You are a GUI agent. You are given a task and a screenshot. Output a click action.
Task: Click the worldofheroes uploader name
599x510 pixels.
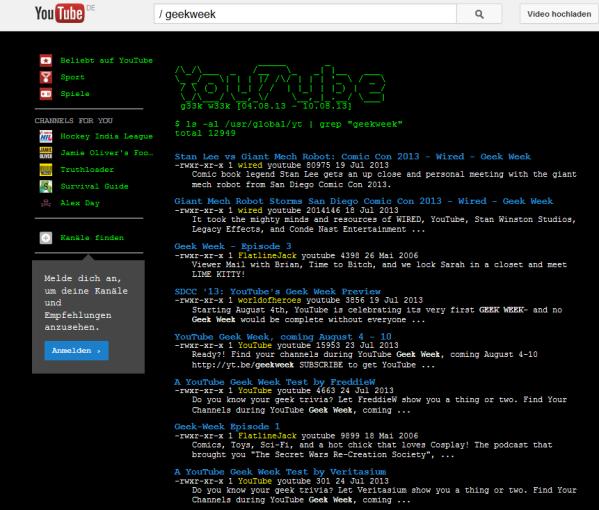[x=269, y=300]
